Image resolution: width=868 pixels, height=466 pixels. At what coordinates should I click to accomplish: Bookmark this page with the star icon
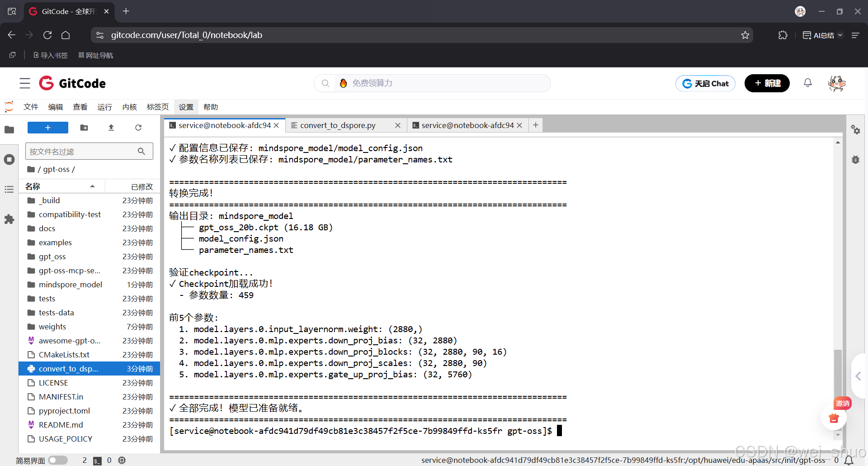click(x=745, y=35)
